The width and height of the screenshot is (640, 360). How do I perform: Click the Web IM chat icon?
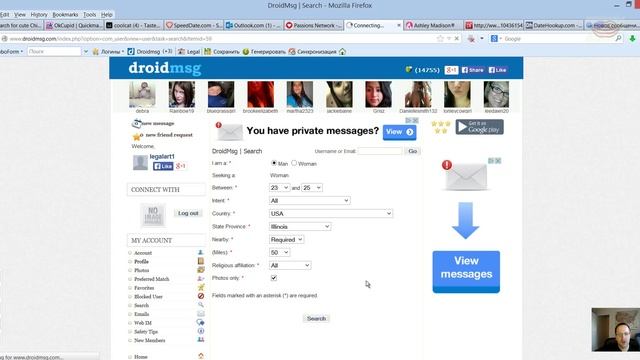click(200, 322)
